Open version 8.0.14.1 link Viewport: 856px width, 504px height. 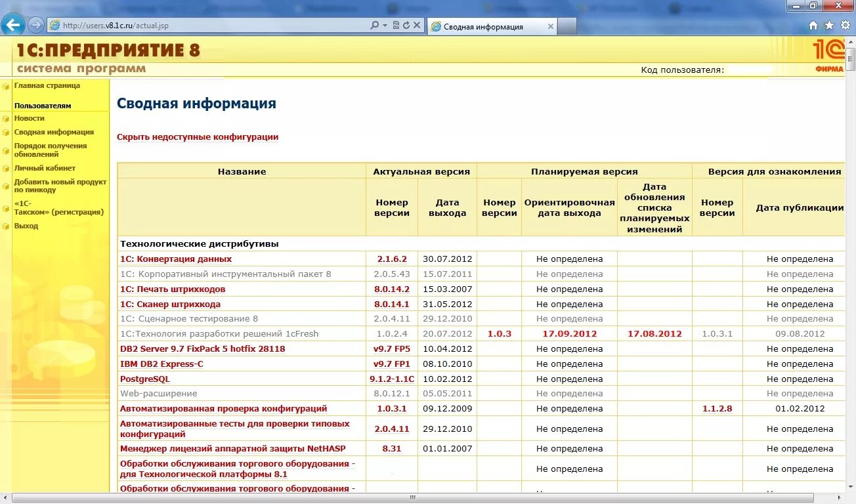pyautogui.click(x=392, y=304)
